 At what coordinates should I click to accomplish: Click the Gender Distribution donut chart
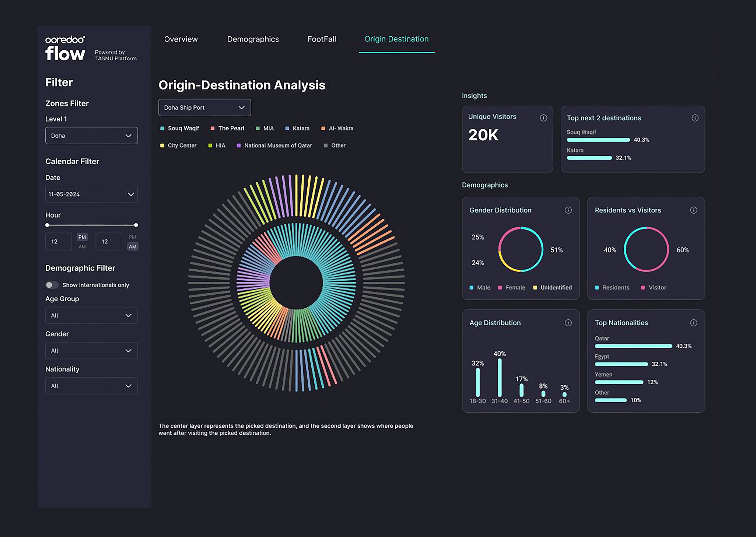click(x=521, y=249)
